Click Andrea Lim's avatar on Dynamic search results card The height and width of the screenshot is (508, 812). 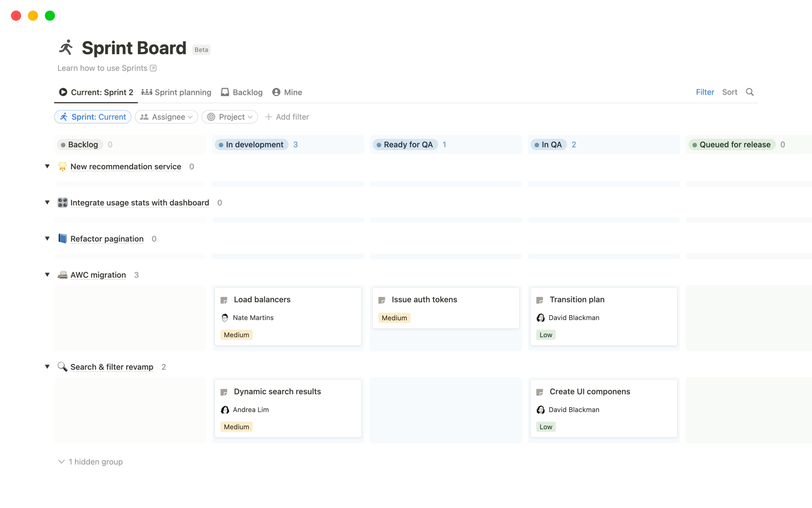click(x=225, y=409)
